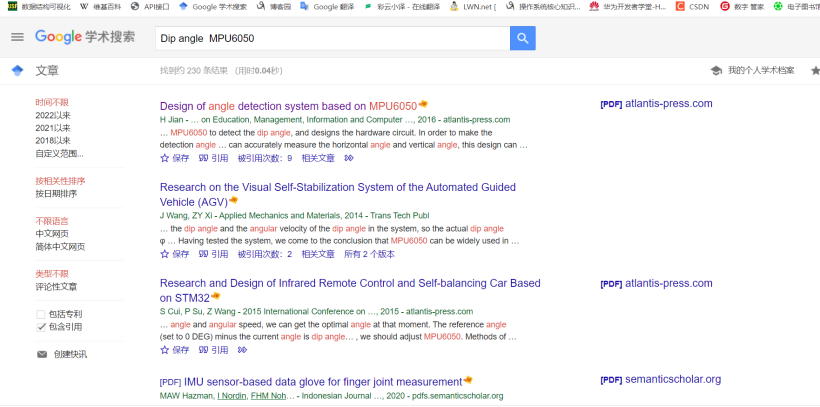Cite the Self-balancing Car STM32 article
820x407 pixels.
pos(213,350)
